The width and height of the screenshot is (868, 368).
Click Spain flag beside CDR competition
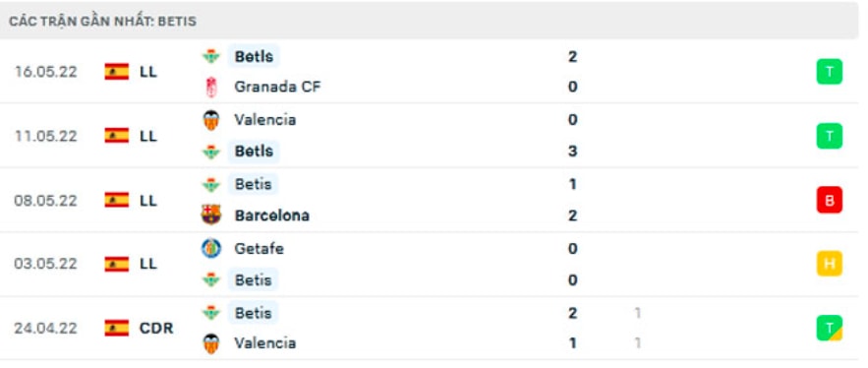117,328
